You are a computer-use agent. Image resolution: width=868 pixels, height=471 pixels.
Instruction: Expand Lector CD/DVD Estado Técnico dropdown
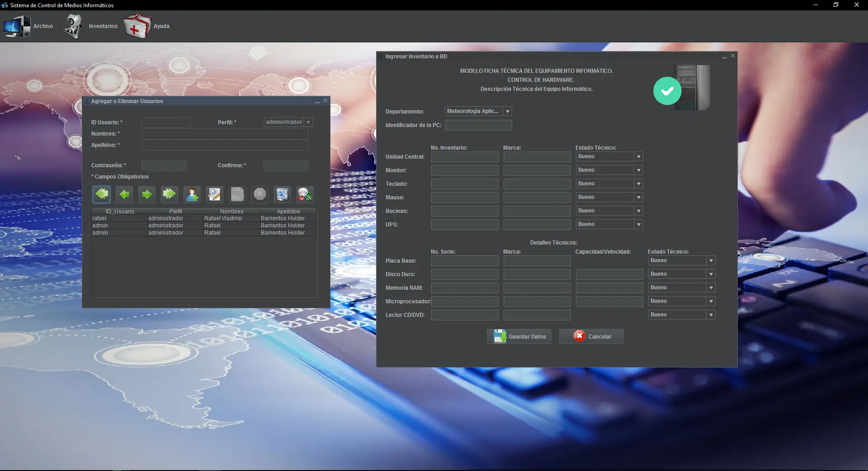point(711,315)
